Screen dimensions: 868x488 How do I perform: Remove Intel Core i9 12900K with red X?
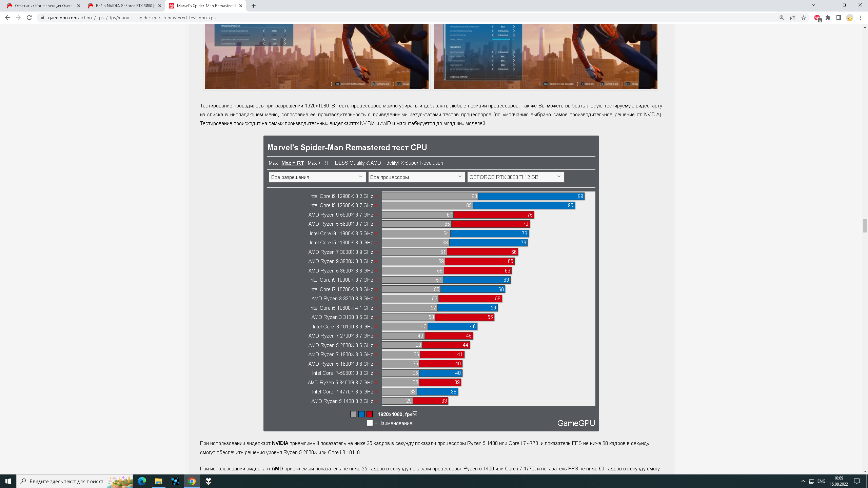tap(377, 197)
